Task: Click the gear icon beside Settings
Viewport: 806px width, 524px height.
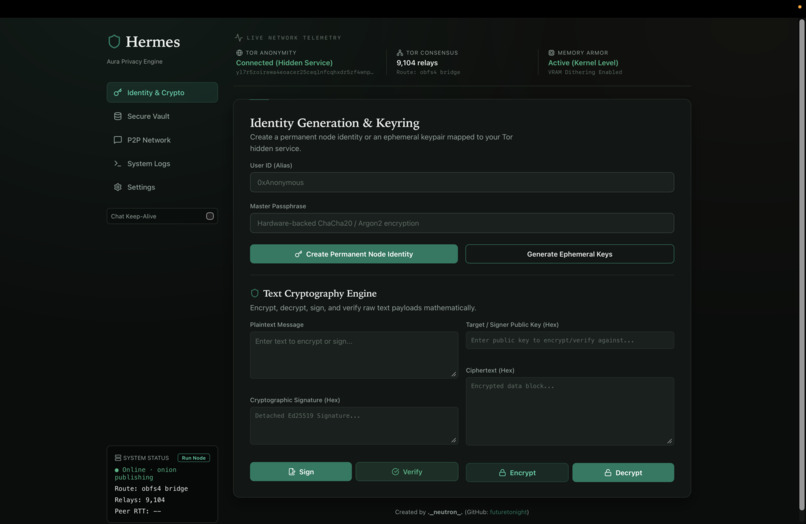Action: pyautogui.click(x=118, y=187)
